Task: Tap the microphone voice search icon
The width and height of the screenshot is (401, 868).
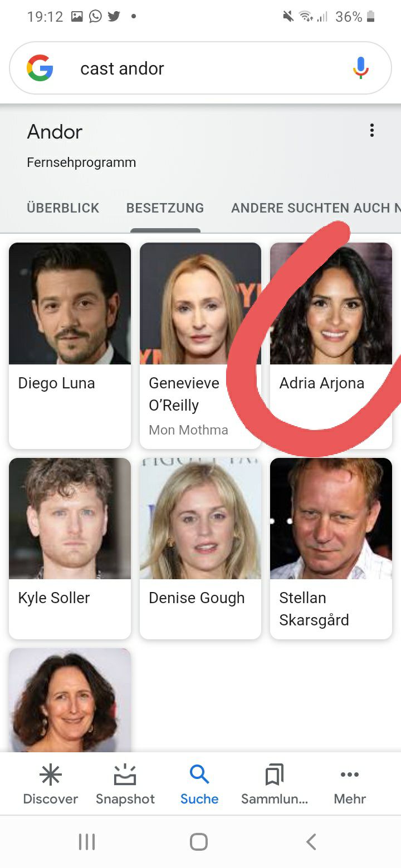Action: (x=361, y=68)
